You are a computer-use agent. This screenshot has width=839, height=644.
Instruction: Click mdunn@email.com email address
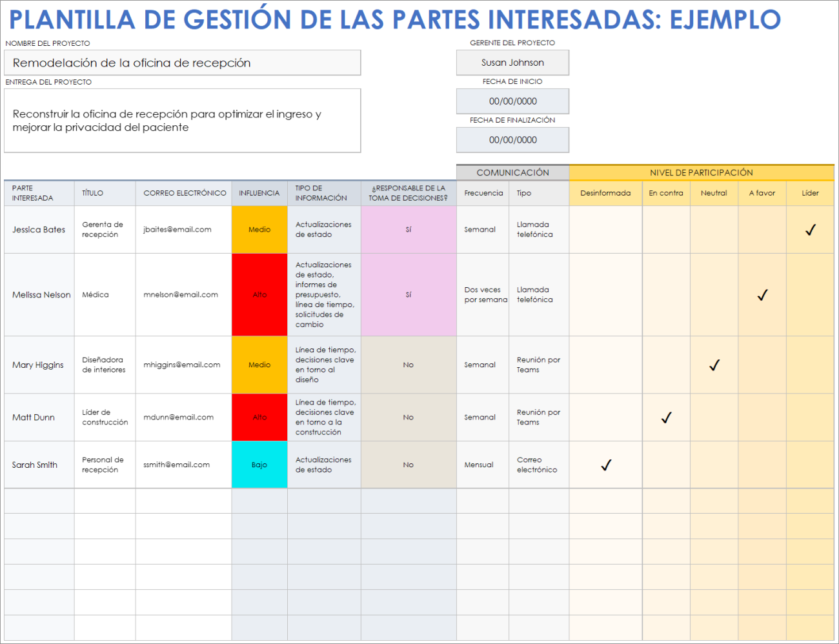pyautogui.click(x=178, y=418)
